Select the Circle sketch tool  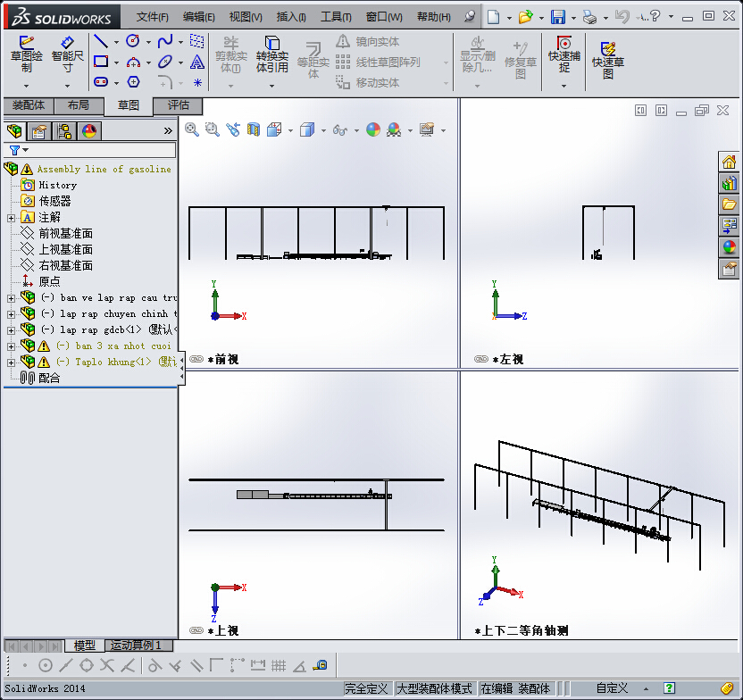click(133, 41)
